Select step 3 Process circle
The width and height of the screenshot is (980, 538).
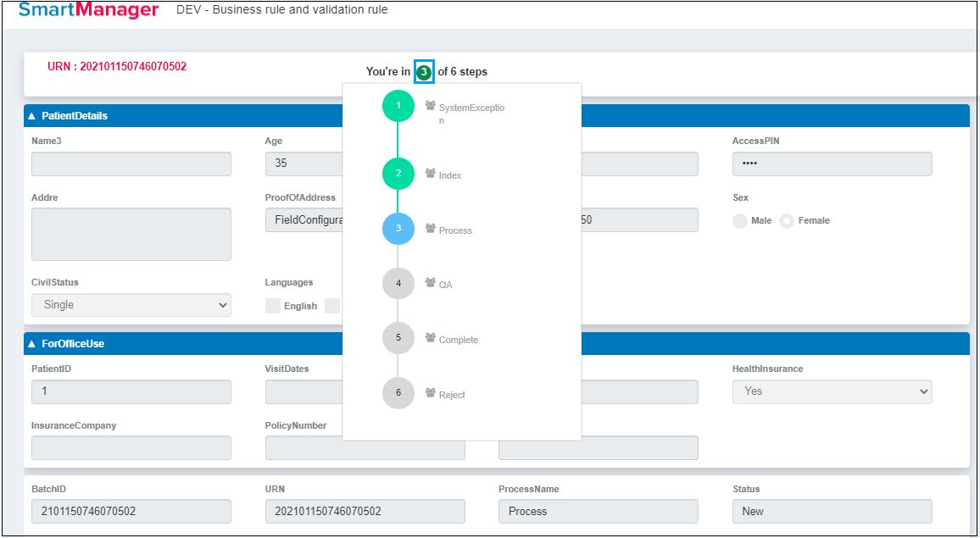[398, 229]
